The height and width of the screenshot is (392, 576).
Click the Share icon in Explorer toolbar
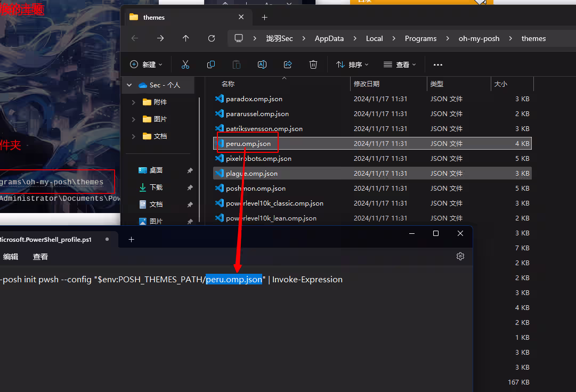(x=288, y=64)
